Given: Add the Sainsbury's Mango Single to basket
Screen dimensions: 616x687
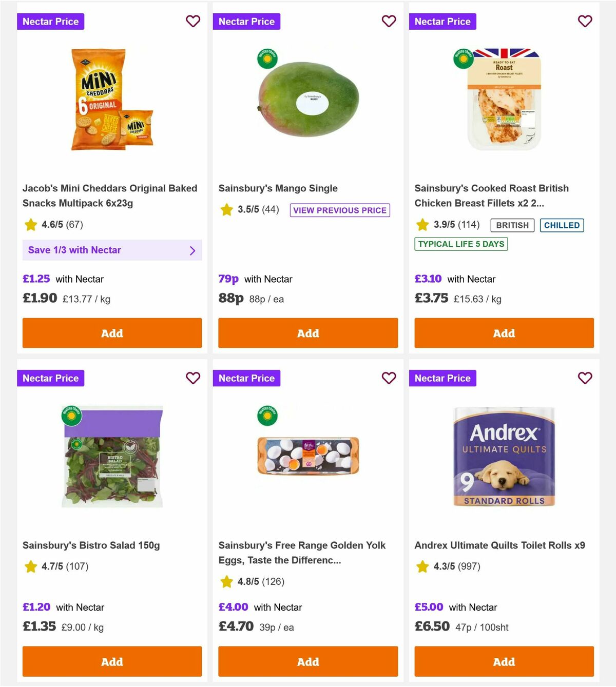Looking at the screenshot, I should 308,333.
